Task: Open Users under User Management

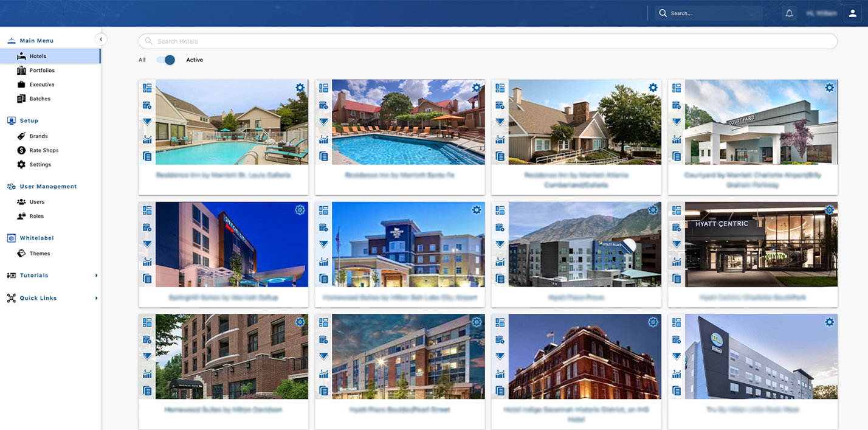Action: (x=37, y=202)
